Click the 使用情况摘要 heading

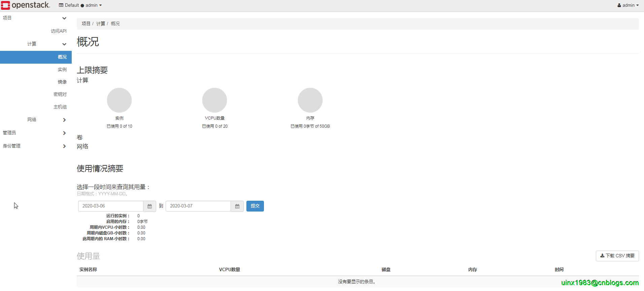tap(100, 168)
